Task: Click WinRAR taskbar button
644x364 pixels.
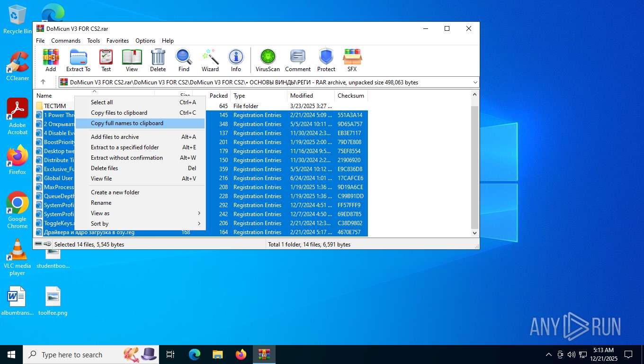Action: pyautogui.click(x=264, y=355)
